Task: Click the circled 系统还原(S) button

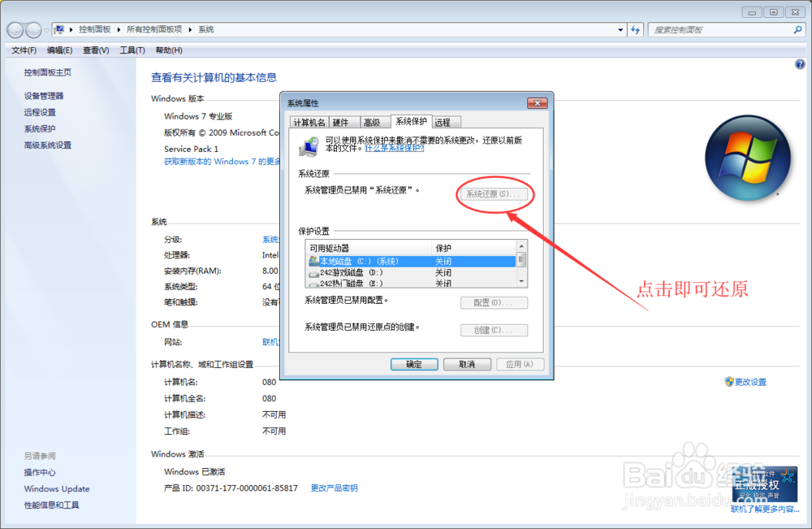Action: tap(494, 193)
